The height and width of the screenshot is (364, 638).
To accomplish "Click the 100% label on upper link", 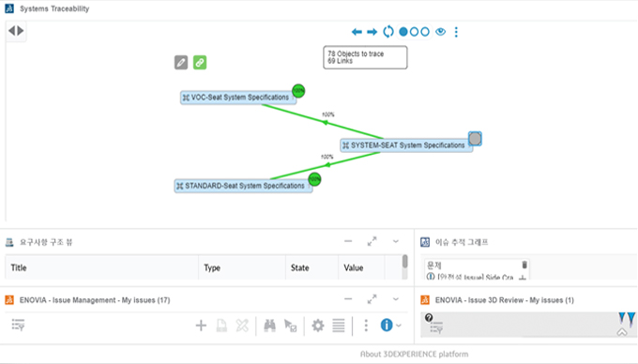I will [x=328, y=114].
